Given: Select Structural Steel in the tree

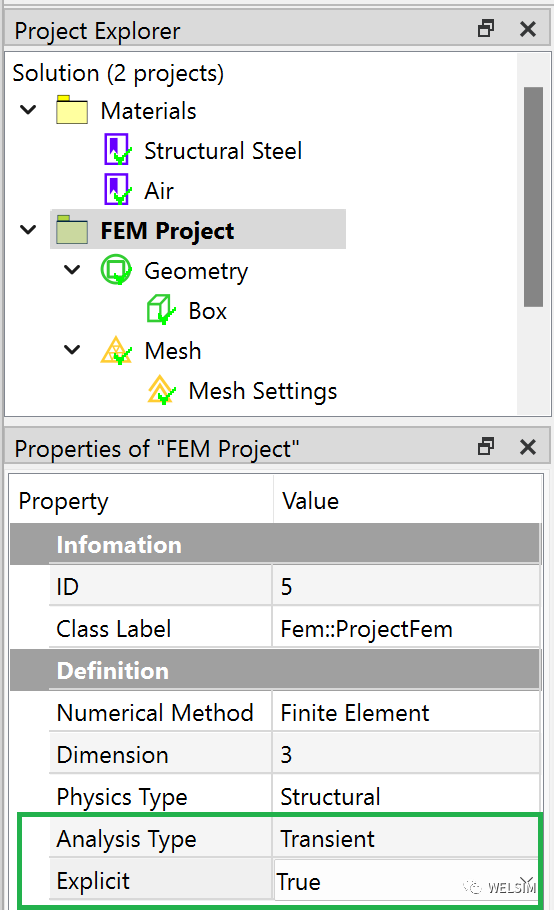Looking at the screenshot, I should [x=223, y=151].
